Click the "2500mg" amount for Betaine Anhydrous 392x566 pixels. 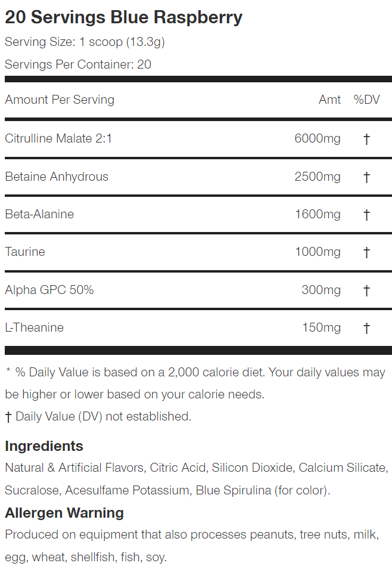318,177
